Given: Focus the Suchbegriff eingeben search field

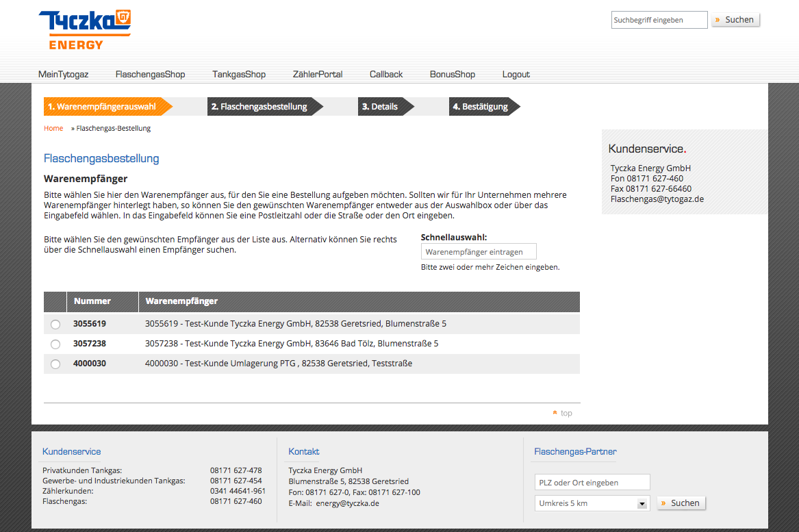Looking at the screenshot, I should [659, 20].
